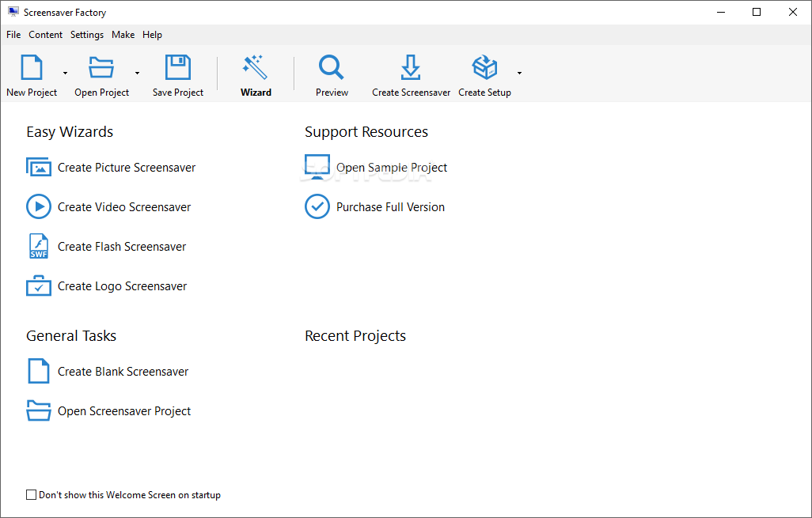
Task: Click the blank page icon under General Tasks
Action: click(39, 371)
